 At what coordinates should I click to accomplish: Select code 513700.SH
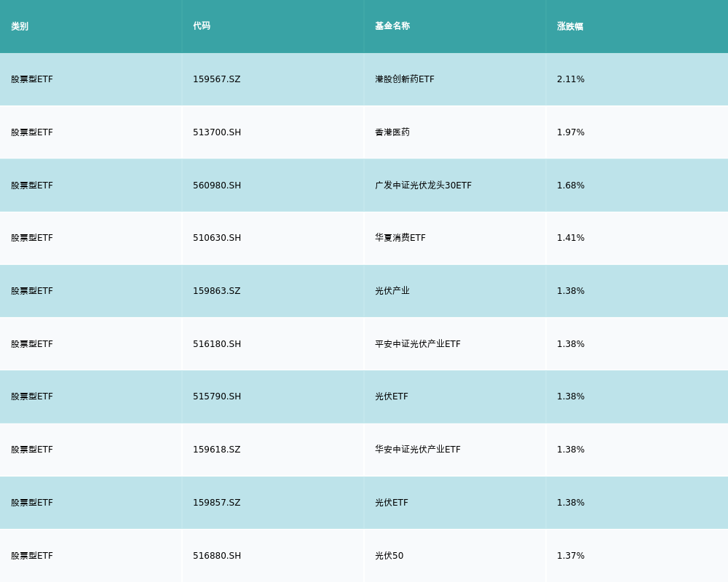click(x=217, y=132)
